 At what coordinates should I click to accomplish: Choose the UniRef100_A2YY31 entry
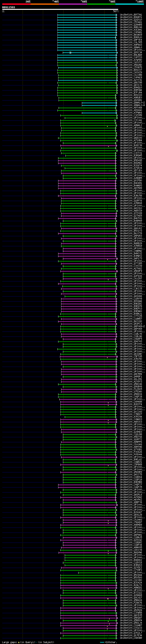131,80
